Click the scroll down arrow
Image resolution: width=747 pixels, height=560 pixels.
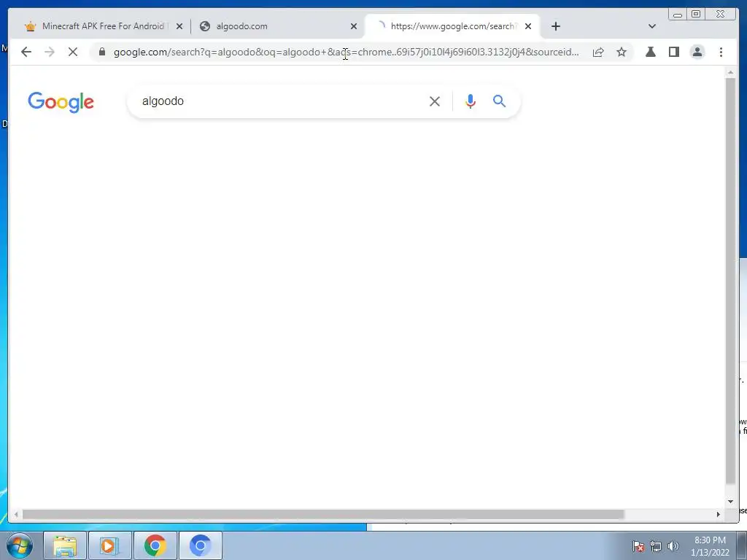(x=730, y=502)
